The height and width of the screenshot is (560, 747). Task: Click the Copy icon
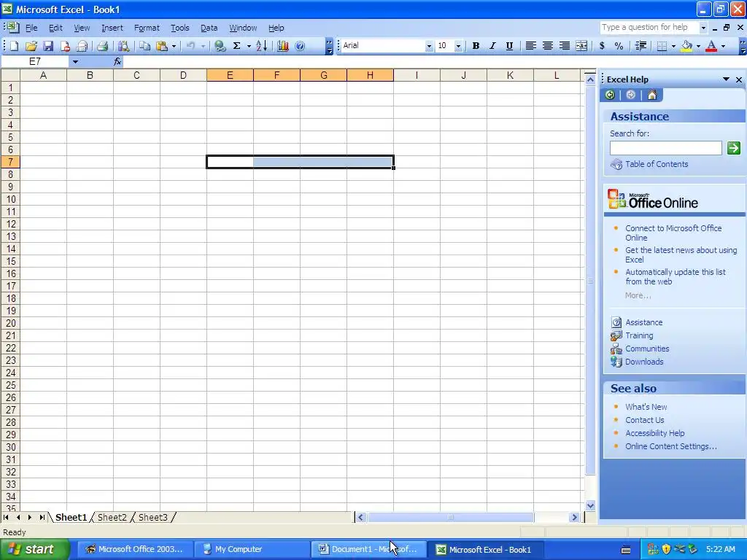(145, 46)
